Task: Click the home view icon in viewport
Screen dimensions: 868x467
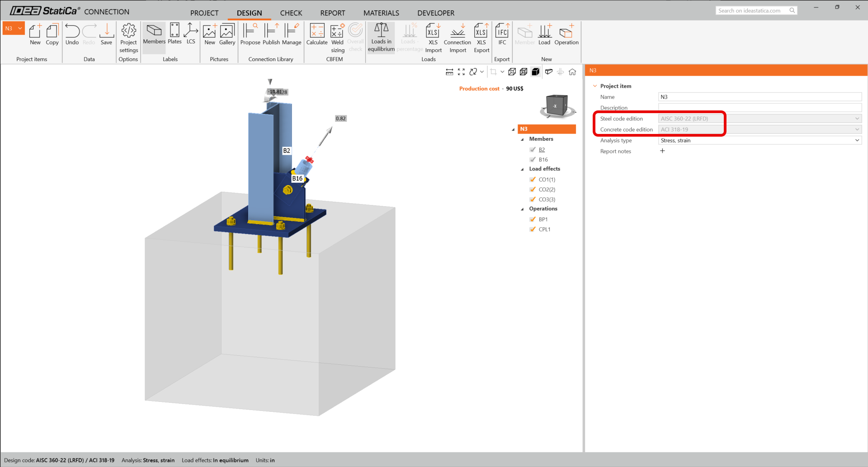Action: click(x=572, y=72)
